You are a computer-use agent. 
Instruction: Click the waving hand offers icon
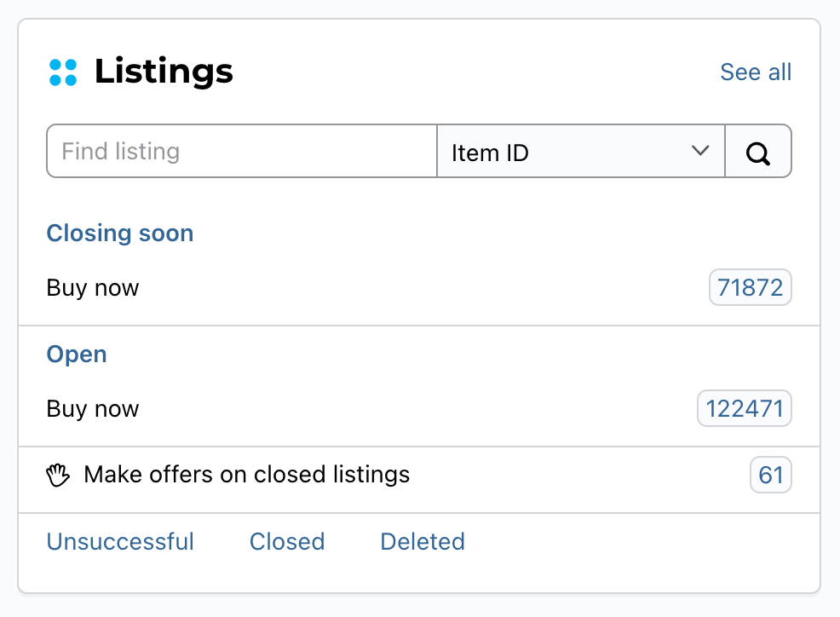[58, 475]
